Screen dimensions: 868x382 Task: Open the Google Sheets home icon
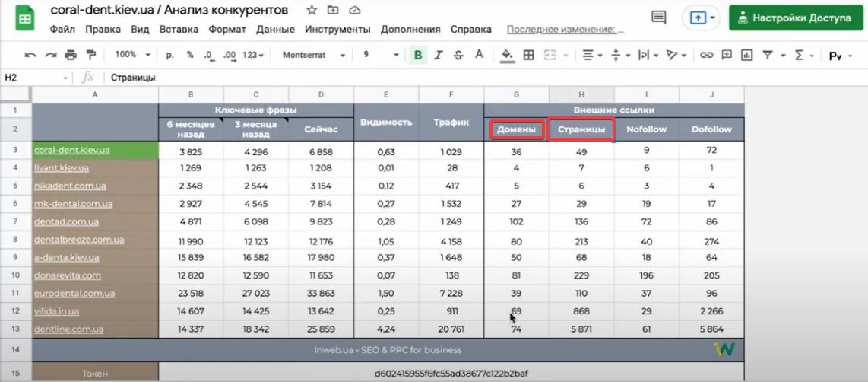point(24,19)
